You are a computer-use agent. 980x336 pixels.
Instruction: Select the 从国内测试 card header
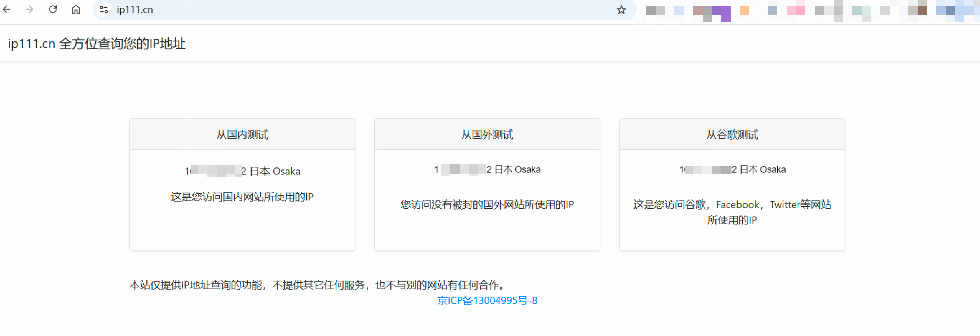(242, 134)
